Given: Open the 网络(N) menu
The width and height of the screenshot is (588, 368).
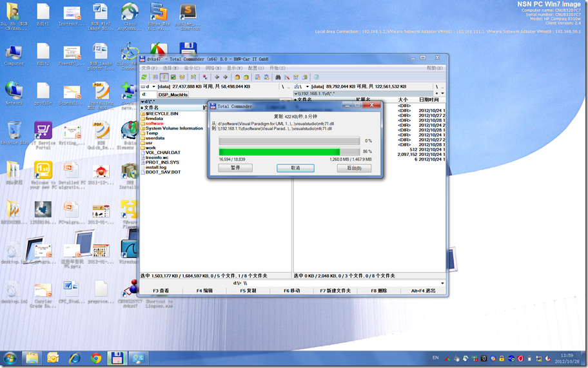Looking at the screenshot, I should (x=213, y=68).
